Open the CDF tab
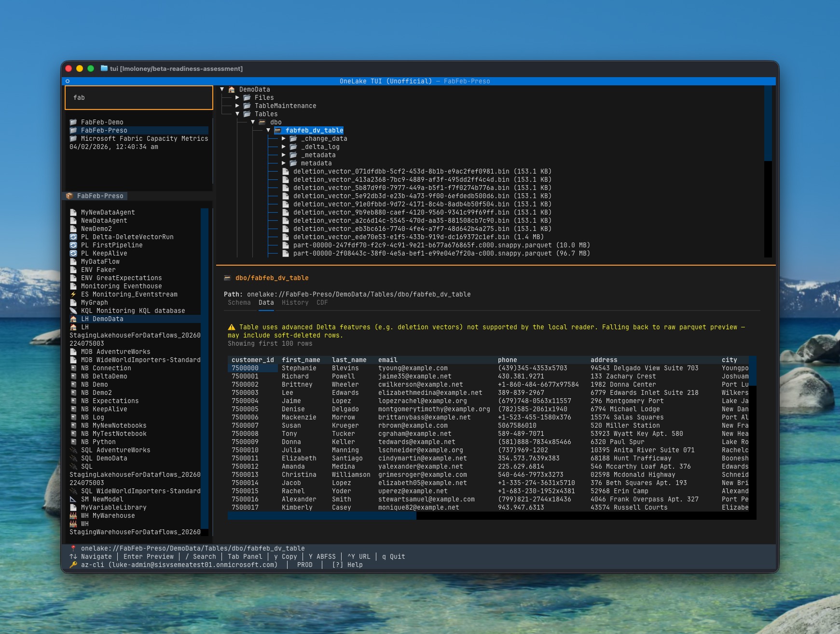840x634 pixels. click(322, 303)
